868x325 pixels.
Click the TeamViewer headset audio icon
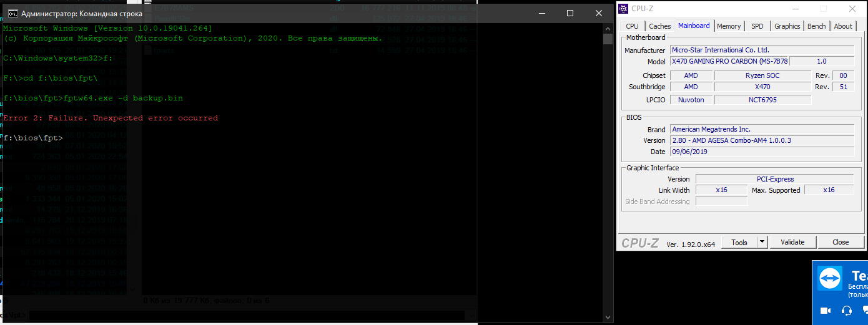tap(847, 311)
